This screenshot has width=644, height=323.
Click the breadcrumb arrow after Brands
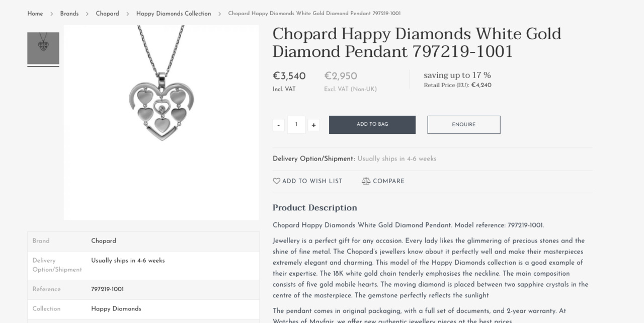(87, 14)
